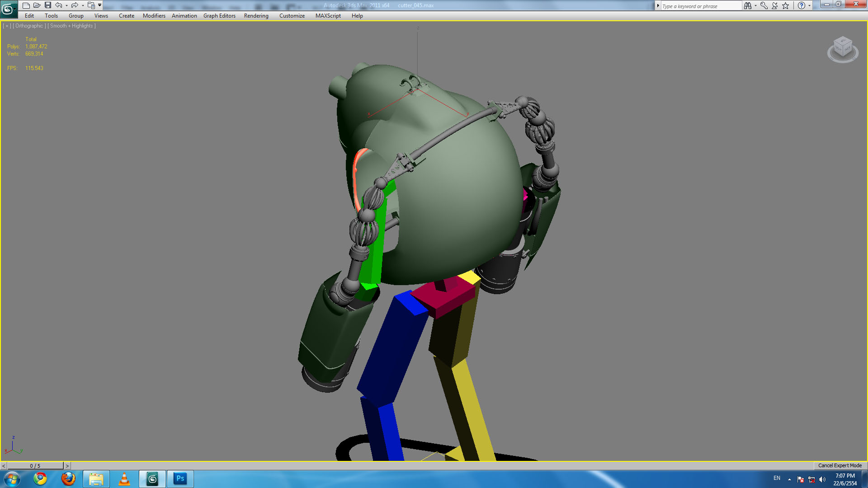The image size is (868, 488).
Task: Save the scene with floppy disk icon
Action: coord(48,5)
